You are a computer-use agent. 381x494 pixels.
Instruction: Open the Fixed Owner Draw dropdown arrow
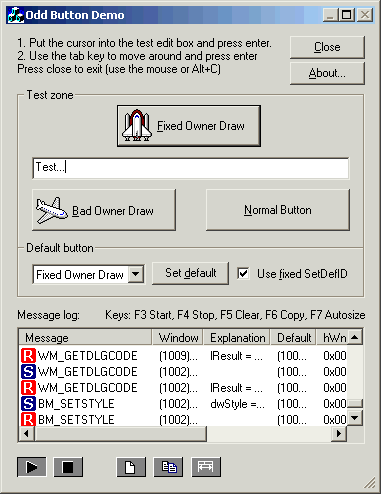(136, 274)
